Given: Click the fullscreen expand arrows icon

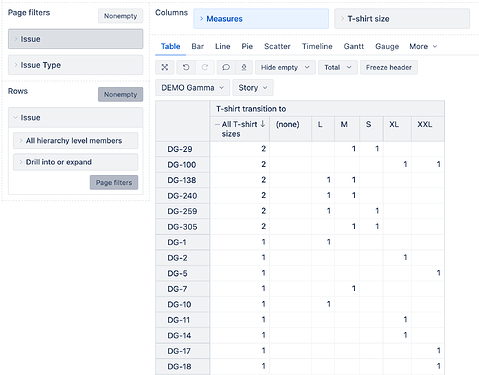Looking at the screenshot, I should click(165, 67).
